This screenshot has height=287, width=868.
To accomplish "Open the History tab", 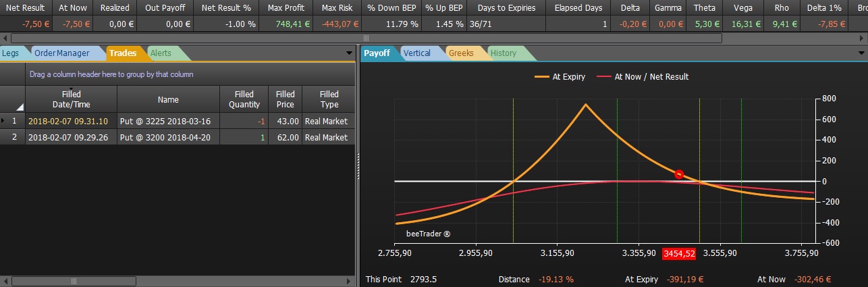I will (503, 53).
